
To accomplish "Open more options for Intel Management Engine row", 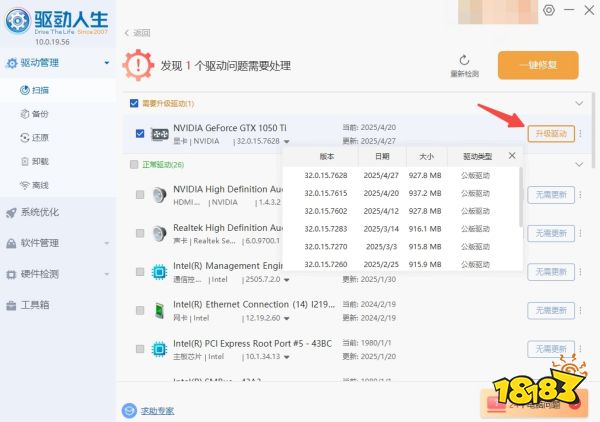I will [580, 272].
